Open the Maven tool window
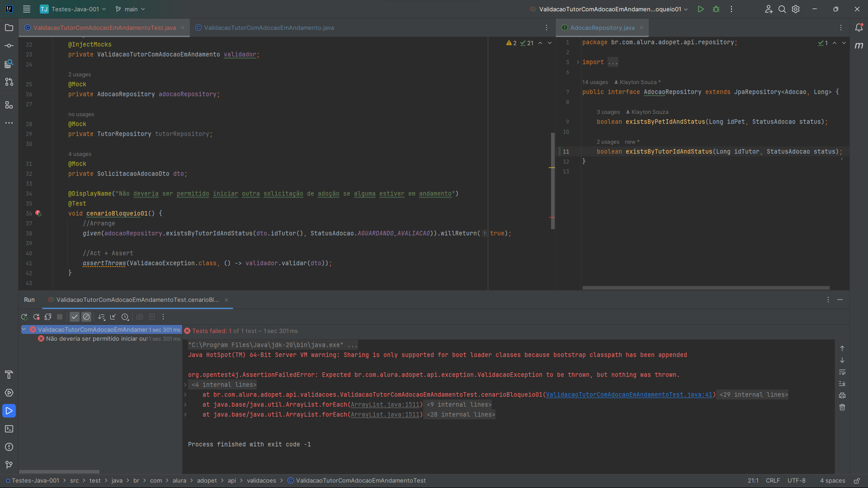The width and height of the screenshot is (868, 488). coord(859,46)
